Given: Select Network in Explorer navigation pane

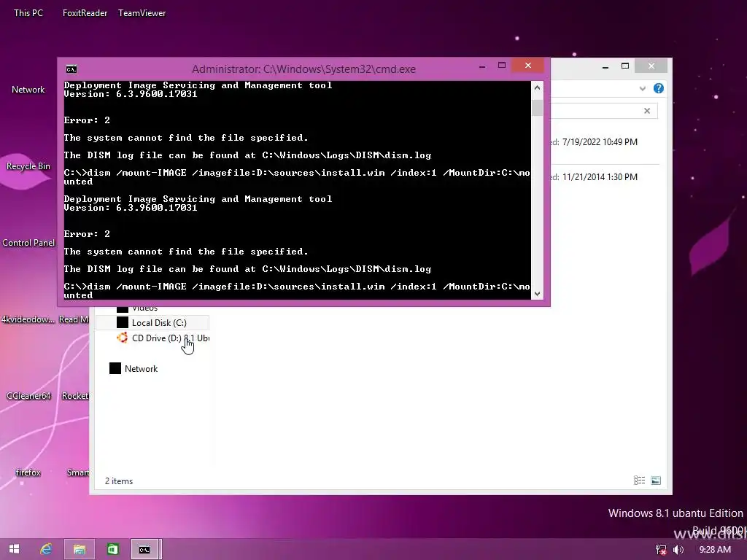Looking at the screenshot, I should click(134, 368).
